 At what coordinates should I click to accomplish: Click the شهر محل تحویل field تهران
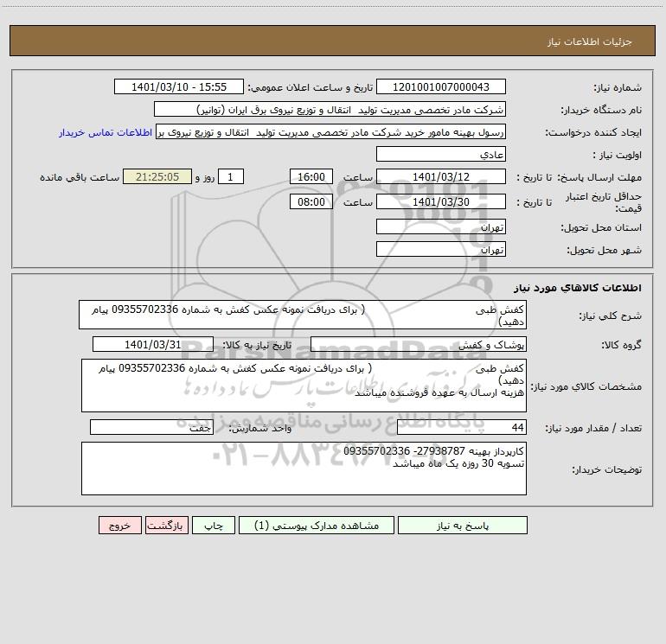[x=441, y=249]
